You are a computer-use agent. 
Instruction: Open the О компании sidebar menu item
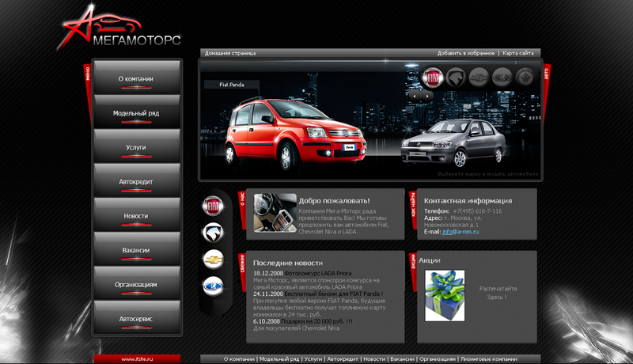point(136,78)
